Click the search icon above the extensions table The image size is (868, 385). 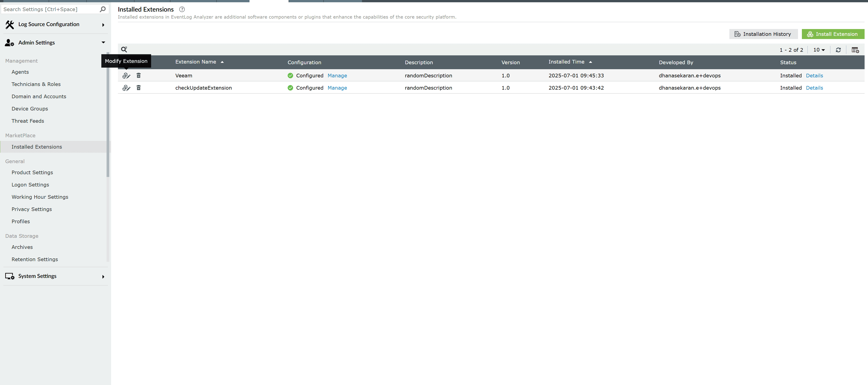pos(124,49)
